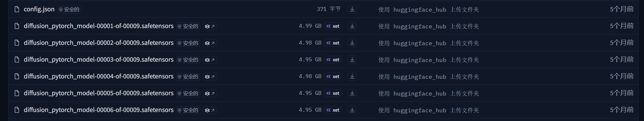Click the 安全的 badge on model-00003 row
This screenshot has width=644, height=121.
coord(188,60)
